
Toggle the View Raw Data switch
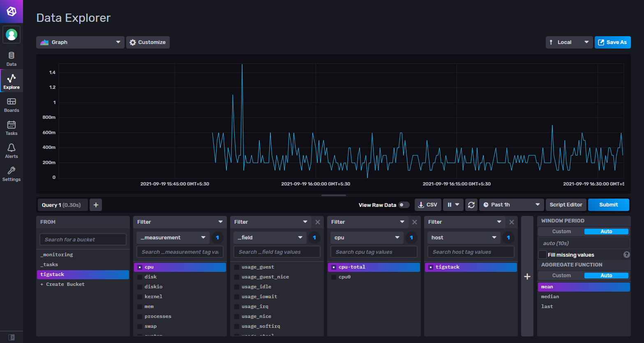[x=404, y=204]
